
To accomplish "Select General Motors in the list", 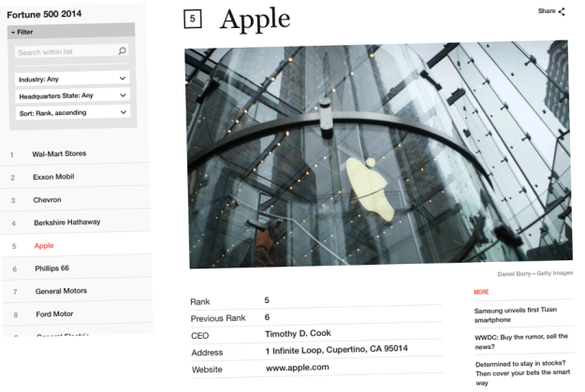I will 61,291.
